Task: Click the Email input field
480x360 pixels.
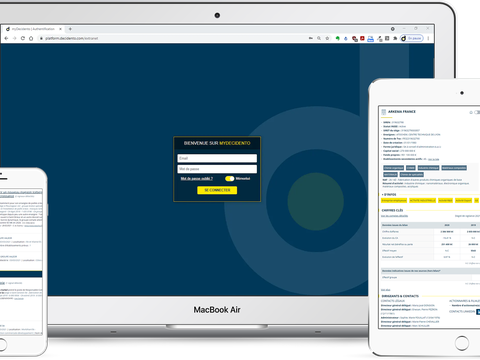Action: (217, 158)
